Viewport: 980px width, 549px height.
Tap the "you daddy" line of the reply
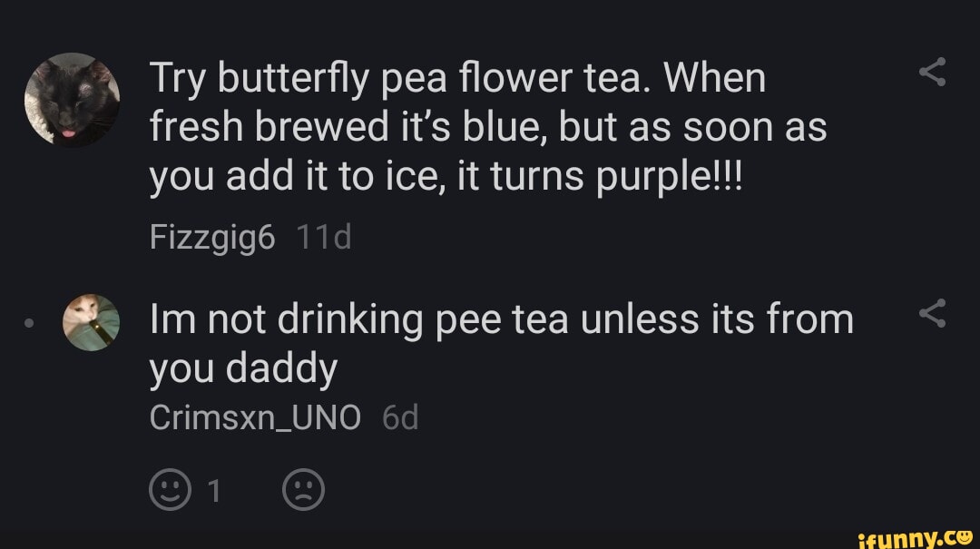tap(243, 368)
